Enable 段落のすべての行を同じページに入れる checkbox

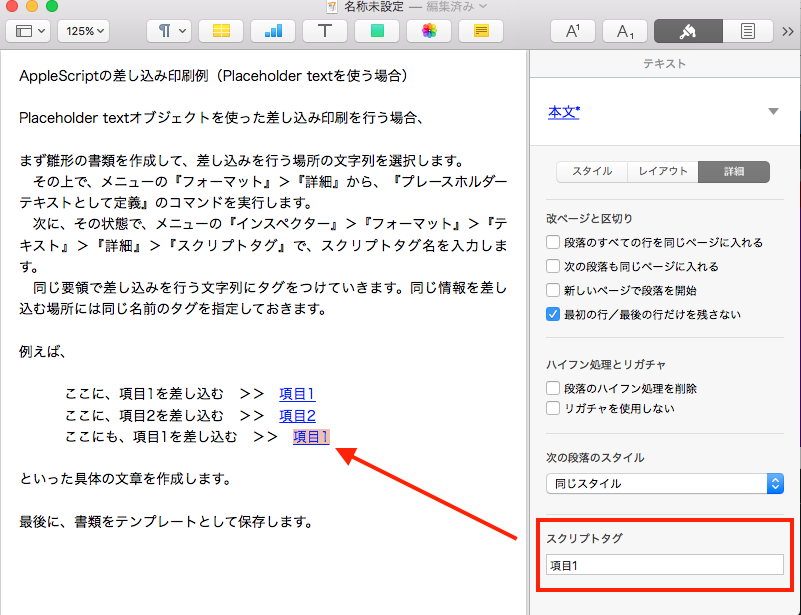click(553, 242)
